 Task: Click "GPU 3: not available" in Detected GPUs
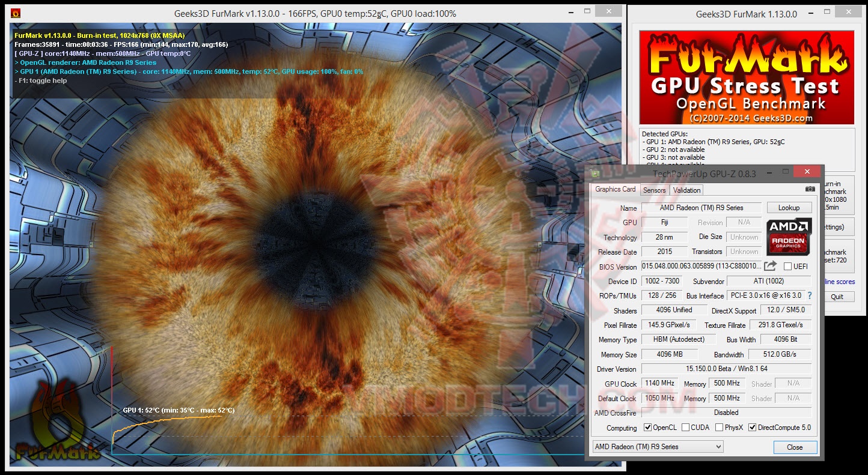point(673,157)
